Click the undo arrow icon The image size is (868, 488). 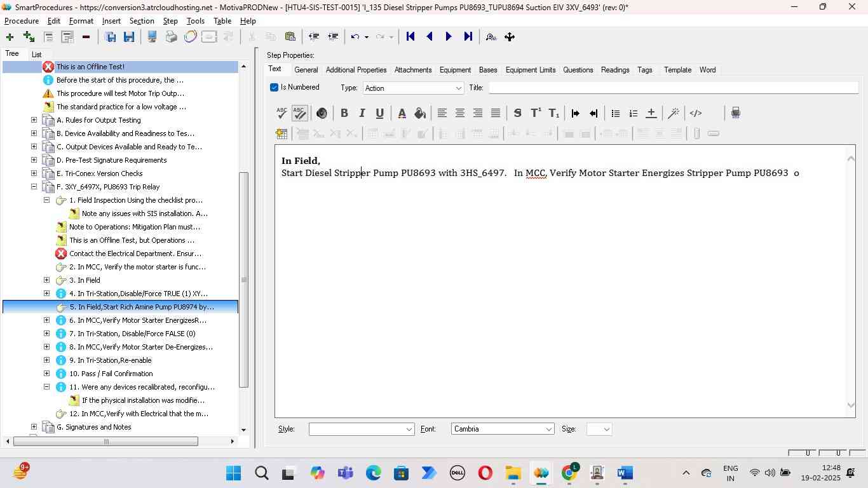355,37
